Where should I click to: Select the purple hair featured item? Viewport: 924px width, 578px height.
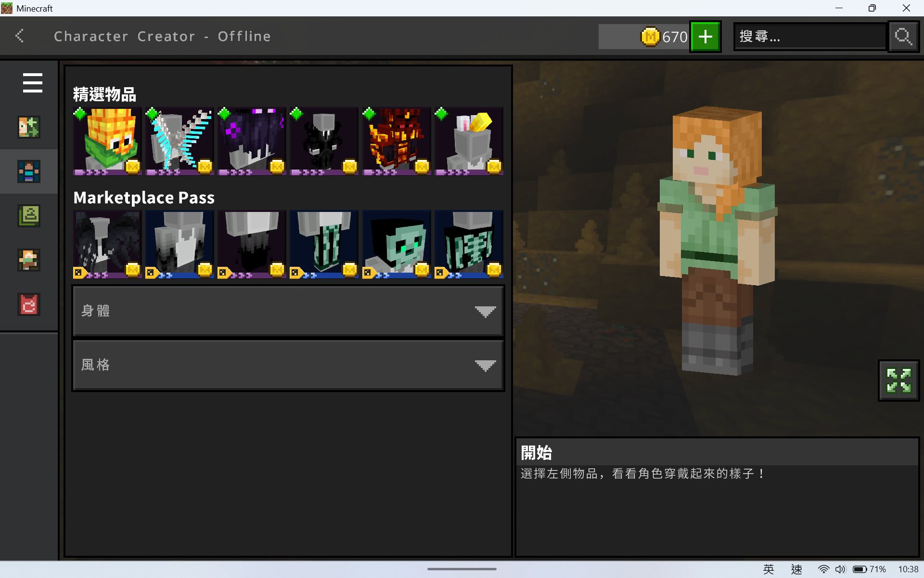252,141
